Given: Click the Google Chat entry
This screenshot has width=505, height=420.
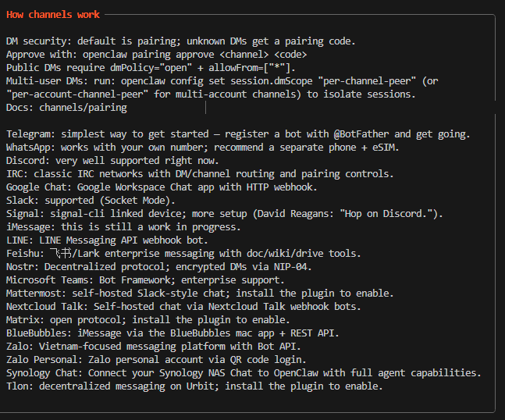Looking at the screenshot, I should [x=162, y=187].
